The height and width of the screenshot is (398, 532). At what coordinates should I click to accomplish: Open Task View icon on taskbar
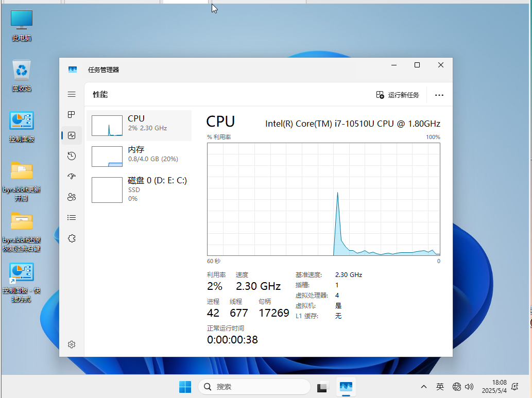click(x=323, y=387)
